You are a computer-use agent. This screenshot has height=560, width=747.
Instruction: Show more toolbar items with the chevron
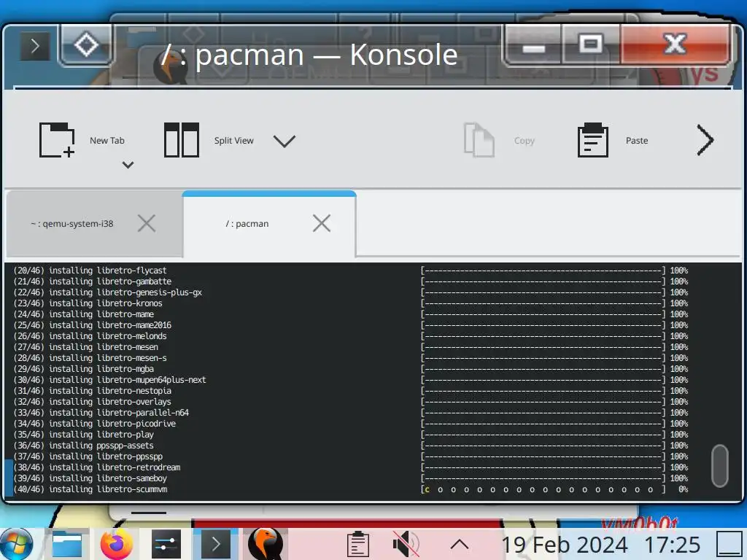(x=705, y=140)
